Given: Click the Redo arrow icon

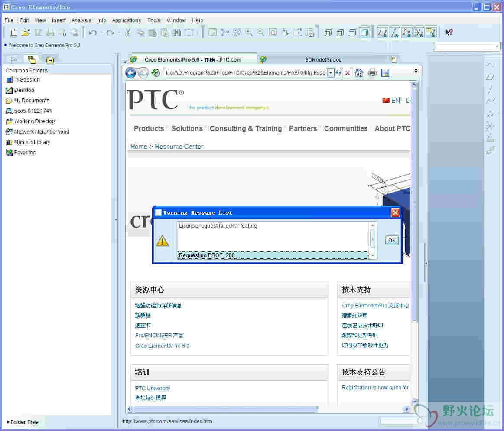Looking at the screenshot, I should (x=111, y=32).
